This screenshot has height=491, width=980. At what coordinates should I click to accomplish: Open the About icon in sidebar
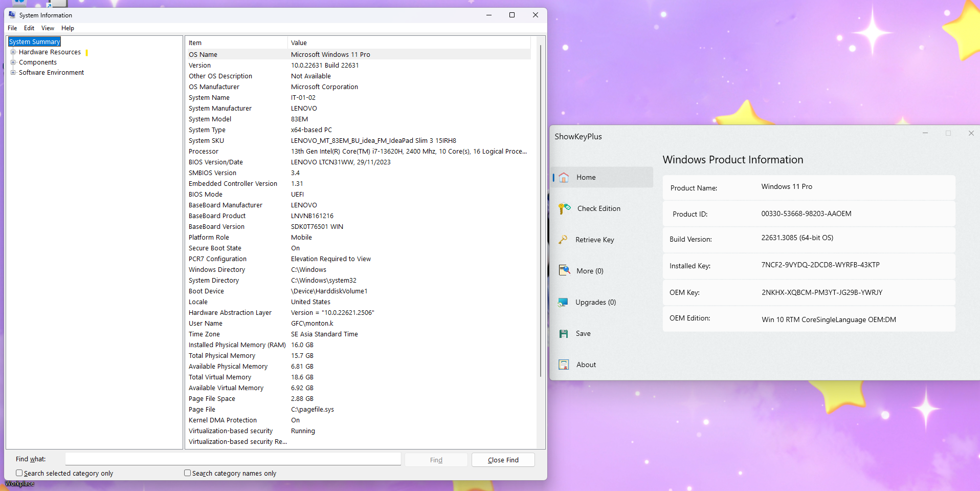(564, 365)
